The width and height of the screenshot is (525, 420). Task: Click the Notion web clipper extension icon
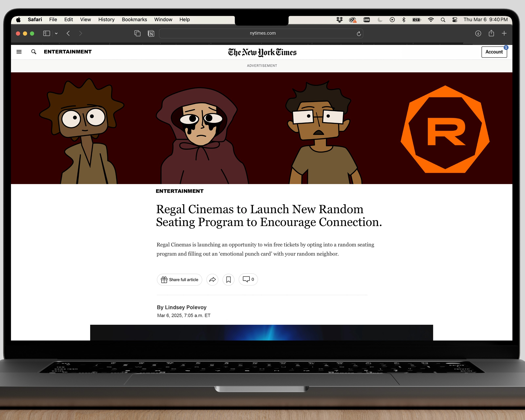point(151,34)
